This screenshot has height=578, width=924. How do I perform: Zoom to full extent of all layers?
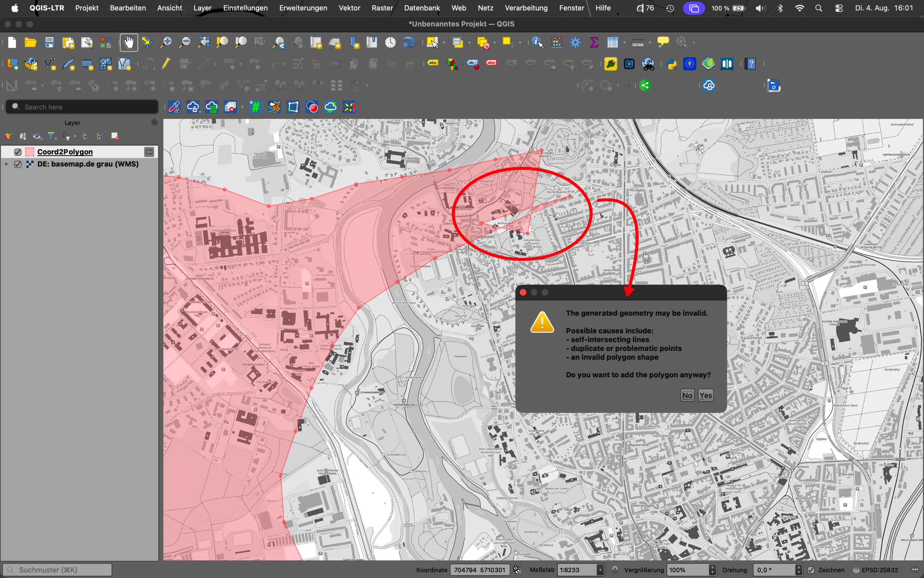click(x=204, y=42)
